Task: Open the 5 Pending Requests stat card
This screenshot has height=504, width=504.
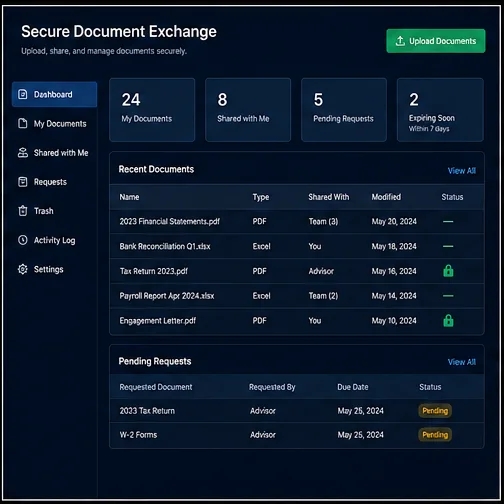Action: pyautogui.click(x=344, y=110)
